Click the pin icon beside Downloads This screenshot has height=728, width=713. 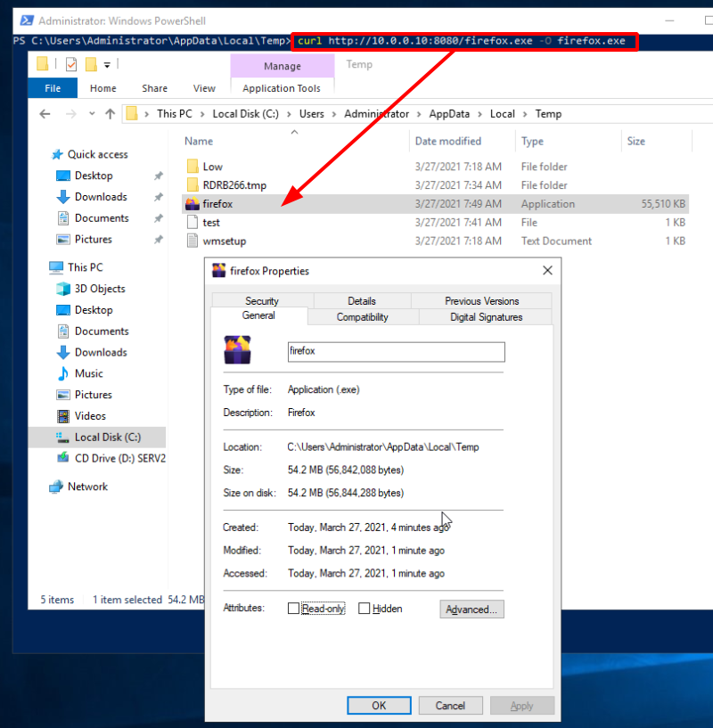(x=159, y=197)
